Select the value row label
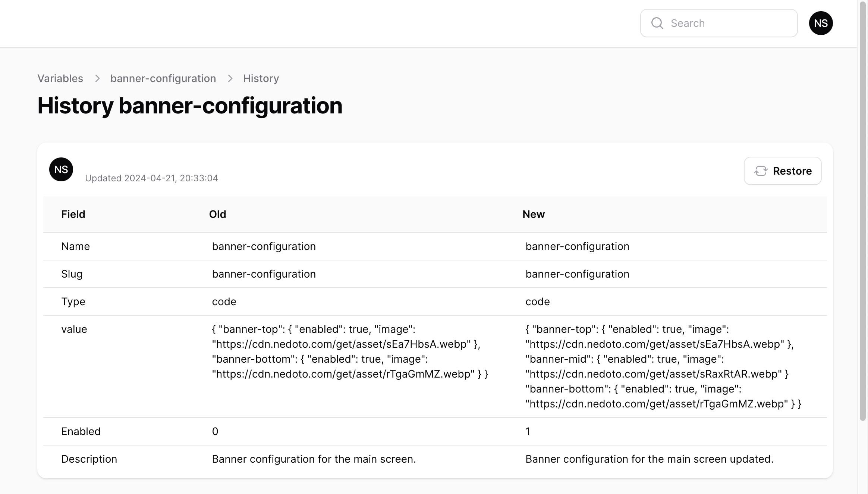This screenshot has height=494, width=868. pos(74,329)
